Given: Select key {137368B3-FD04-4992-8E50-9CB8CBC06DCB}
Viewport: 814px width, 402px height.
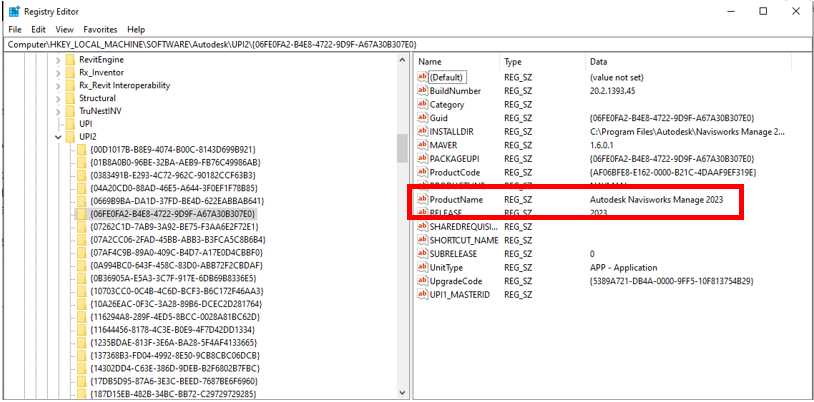Looking at the screenshot, I should 174,356.
